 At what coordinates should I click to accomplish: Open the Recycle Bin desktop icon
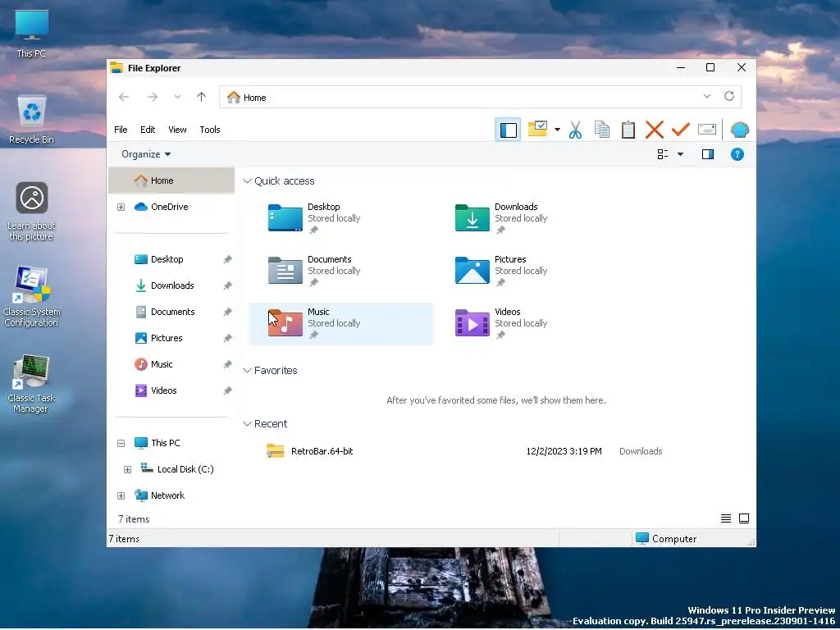click(32, 120)
